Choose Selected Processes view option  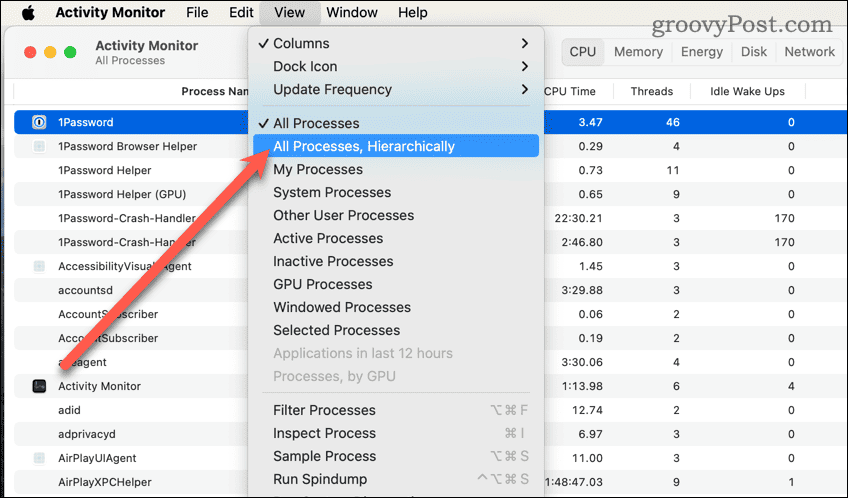(x=396, y=330)
